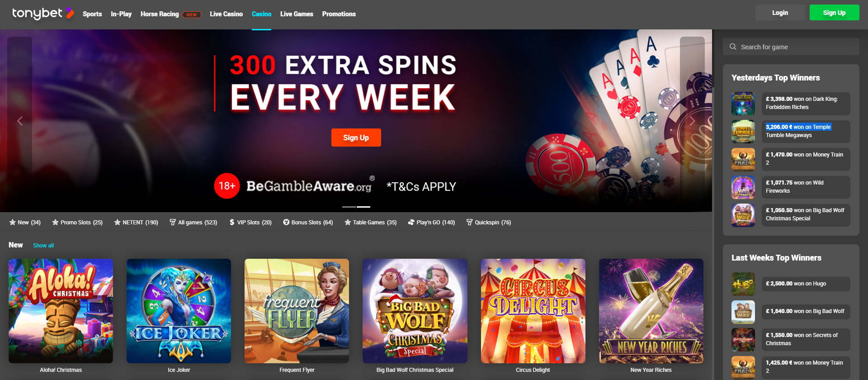Open the Dark King winner game icon
The width and height of the screenshot is (868, 380).
click(x=743, y=104)
